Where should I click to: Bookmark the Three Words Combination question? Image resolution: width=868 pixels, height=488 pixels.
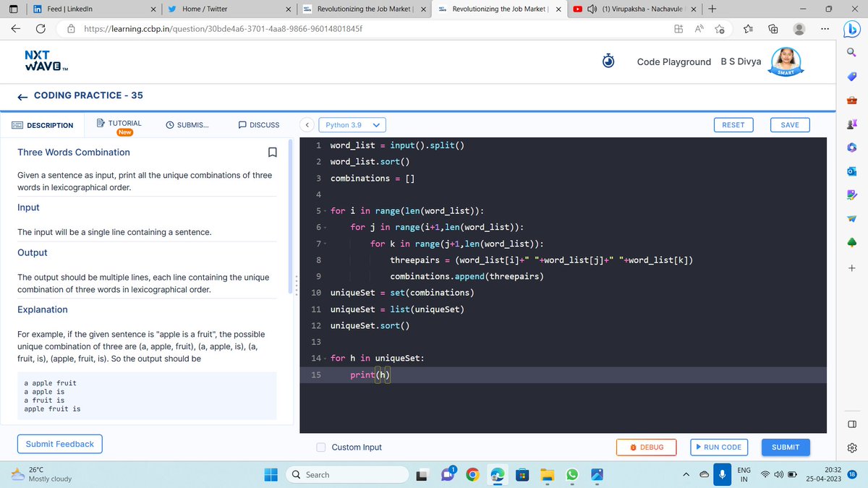272,153
